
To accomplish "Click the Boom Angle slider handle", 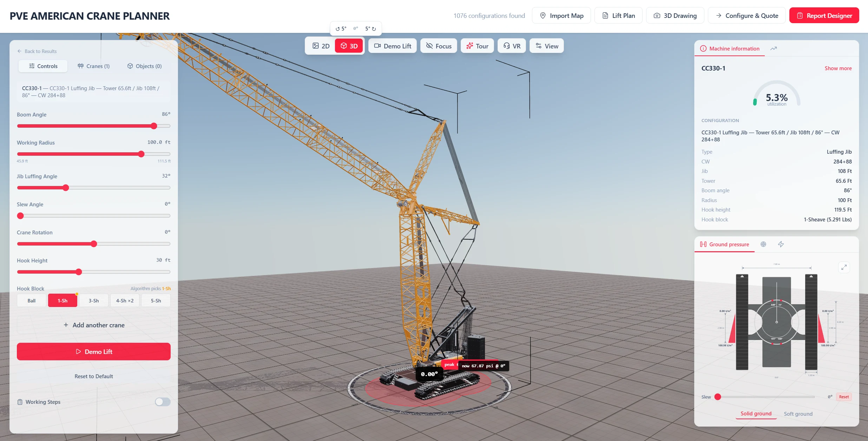I will coord(154,126).
